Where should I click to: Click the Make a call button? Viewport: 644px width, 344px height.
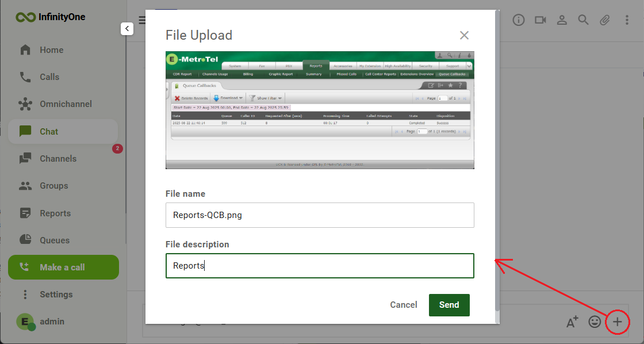pos(63,267)
